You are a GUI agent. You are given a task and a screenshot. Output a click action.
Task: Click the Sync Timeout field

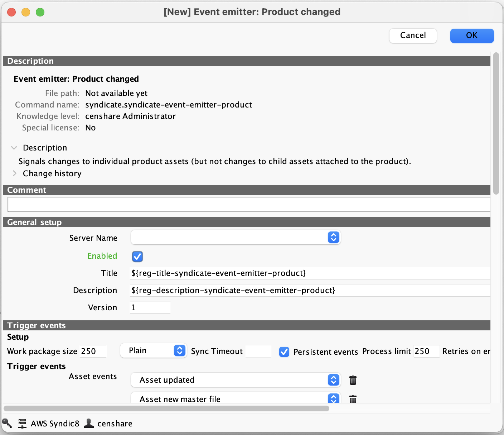click(258, 351)
